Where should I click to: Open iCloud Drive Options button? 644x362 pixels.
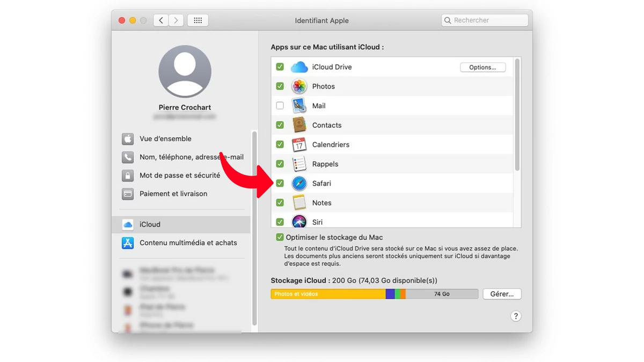[482, 68]
